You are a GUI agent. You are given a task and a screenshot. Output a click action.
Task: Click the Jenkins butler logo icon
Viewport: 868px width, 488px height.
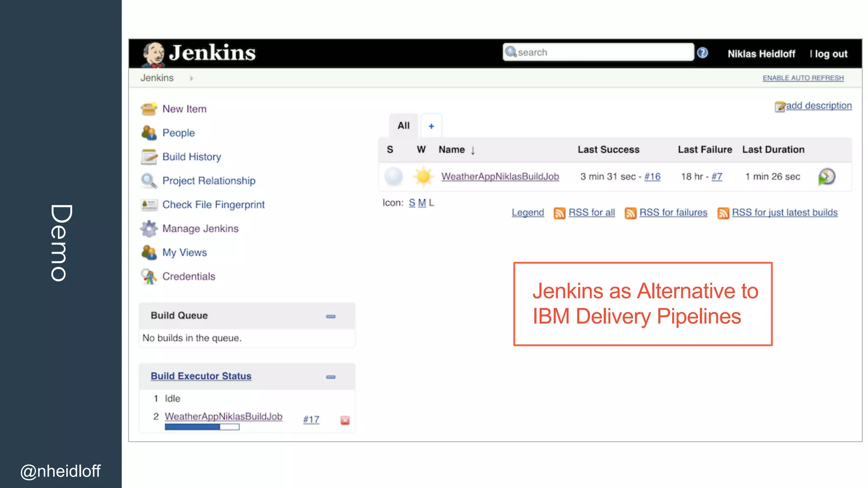153,54
